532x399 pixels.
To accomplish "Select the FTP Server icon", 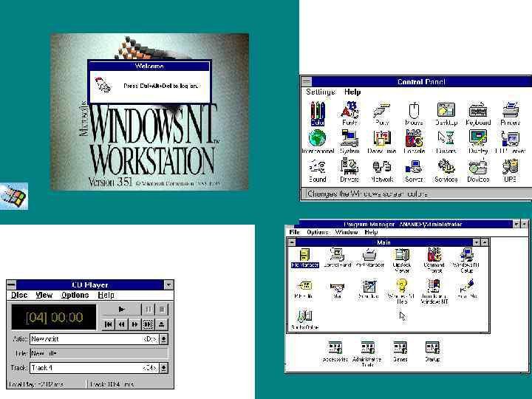I will (511, 142).
